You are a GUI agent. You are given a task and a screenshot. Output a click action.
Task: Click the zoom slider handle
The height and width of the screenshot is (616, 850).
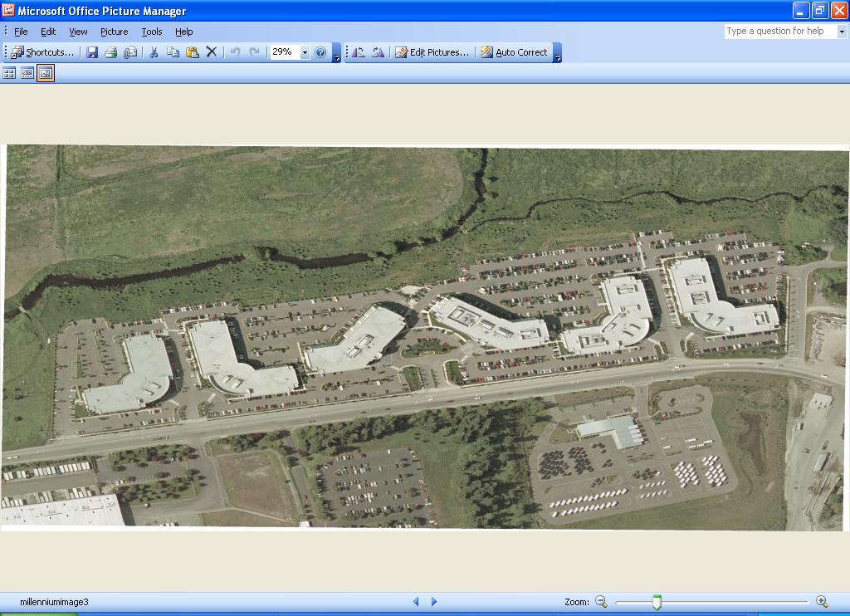[x=657, y=602]
